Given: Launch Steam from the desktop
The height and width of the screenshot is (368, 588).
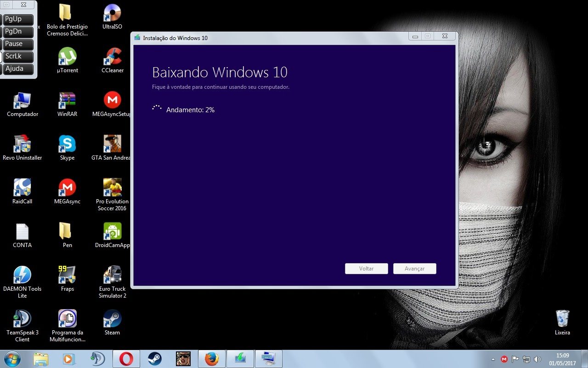Looking at the screenshot, I should pyautogui.click(x=112, y=322).
